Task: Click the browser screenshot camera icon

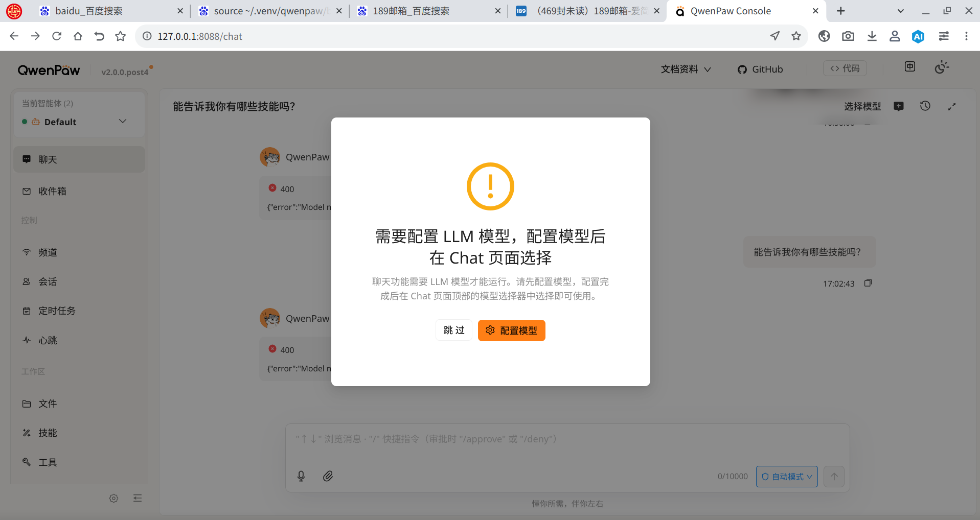Action: pyautogui.click(x=848, y=36)
